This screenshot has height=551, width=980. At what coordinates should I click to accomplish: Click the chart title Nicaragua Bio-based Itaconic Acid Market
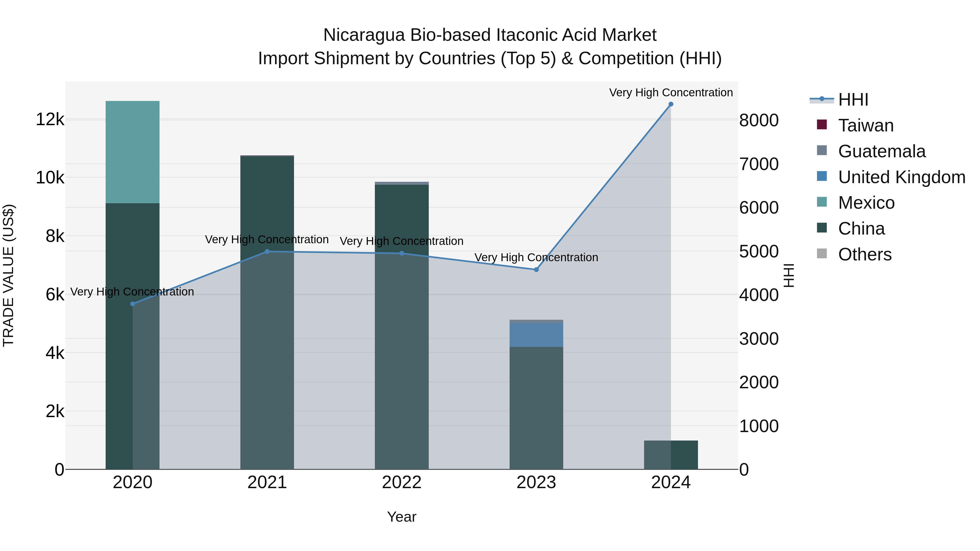[x=490, y=35]
